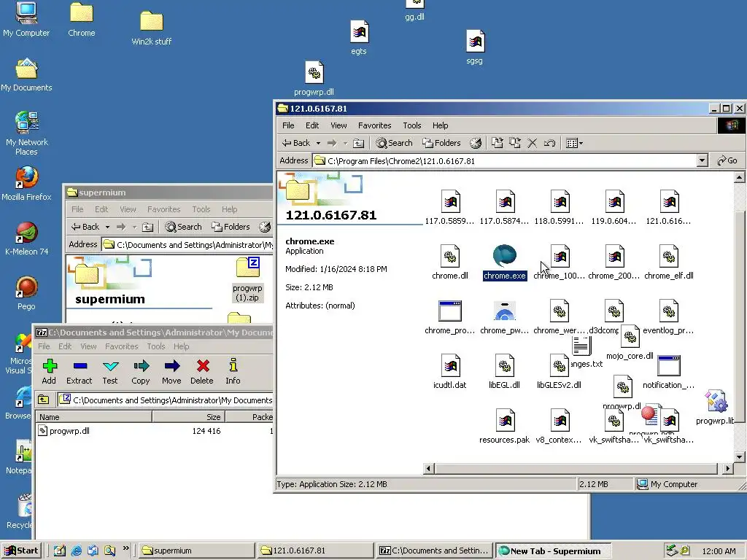
Task: Open Address bar dropdown in 121.0.6167.81 window
Action: [x=703, y=161]
